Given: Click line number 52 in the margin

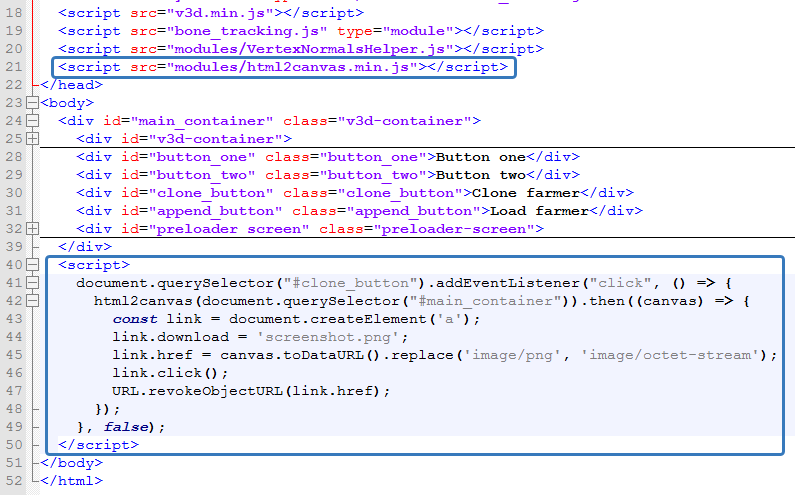Looking at the screenshot, I should point(14,481).
